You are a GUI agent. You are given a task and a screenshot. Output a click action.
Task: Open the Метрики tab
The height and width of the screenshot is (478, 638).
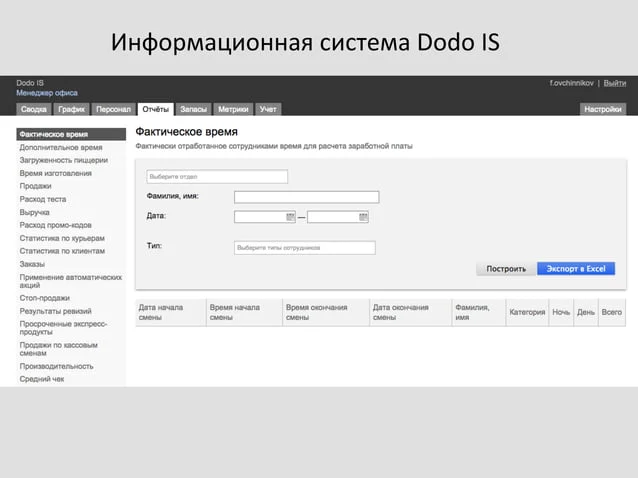click(233, 109)
